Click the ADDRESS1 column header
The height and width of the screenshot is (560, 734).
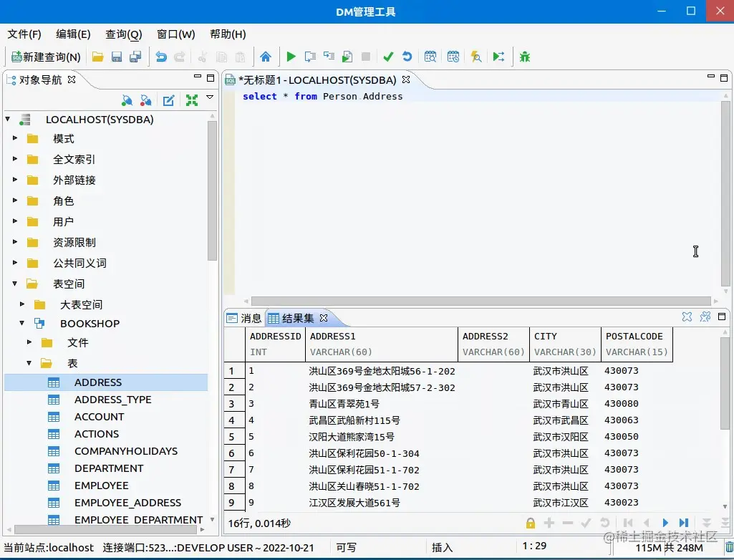(382, 344)
